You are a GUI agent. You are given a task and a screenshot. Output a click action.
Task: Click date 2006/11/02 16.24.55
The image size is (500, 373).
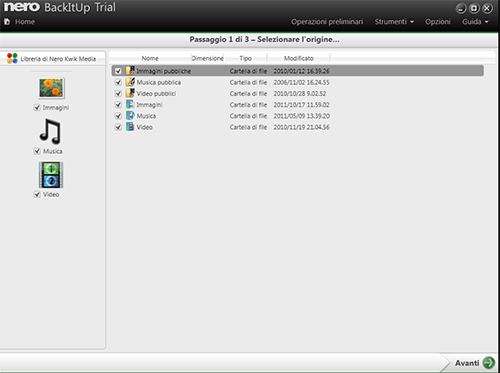coord(301,82)
